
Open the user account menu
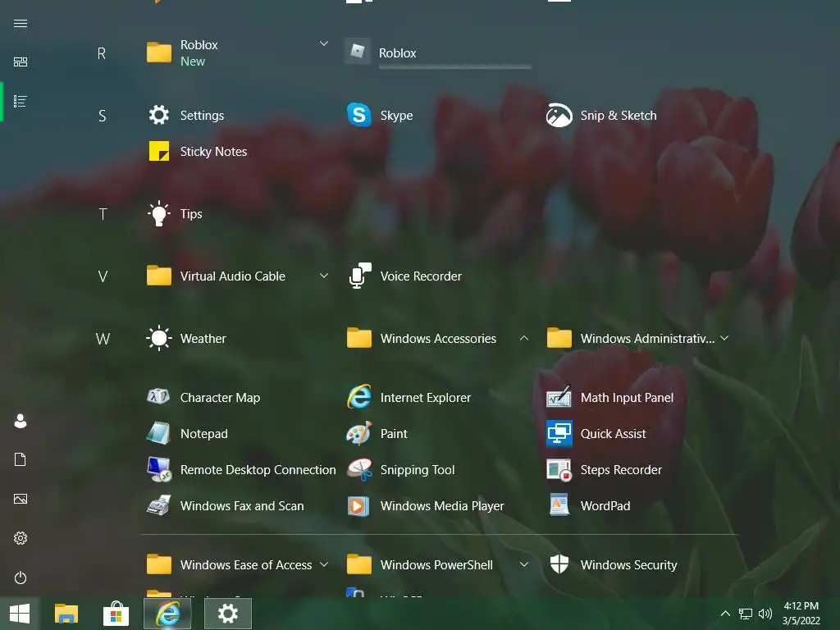click(21, 421)
